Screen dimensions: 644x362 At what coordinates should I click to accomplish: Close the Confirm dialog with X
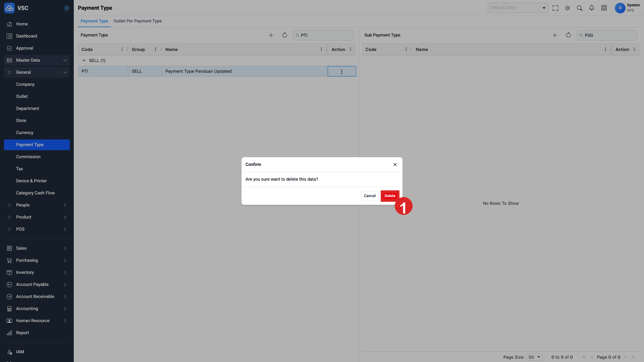[x=395, y=165]
